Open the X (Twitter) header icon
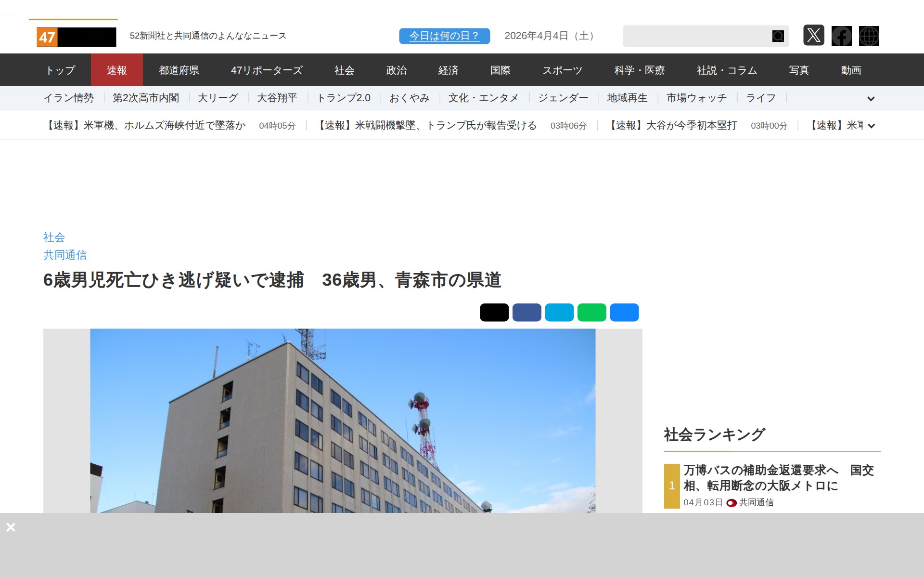Screen dimensions: 924x578 tap(813, 36)
